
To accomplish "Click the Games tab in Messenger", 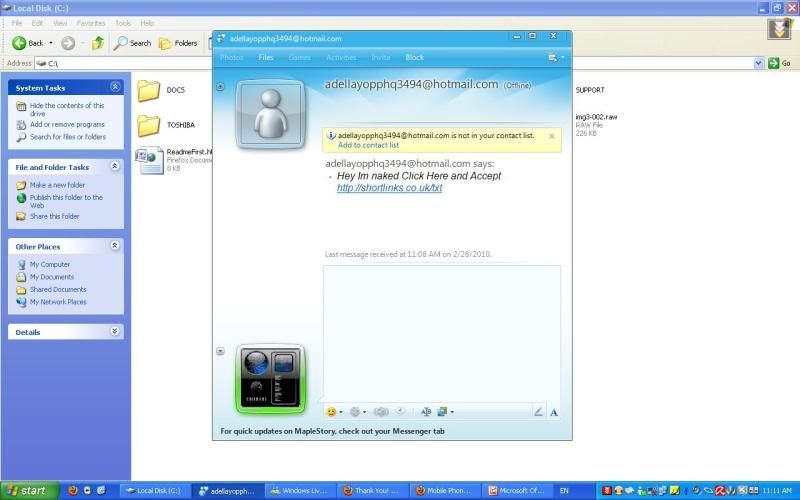I will tap(299, 57).
